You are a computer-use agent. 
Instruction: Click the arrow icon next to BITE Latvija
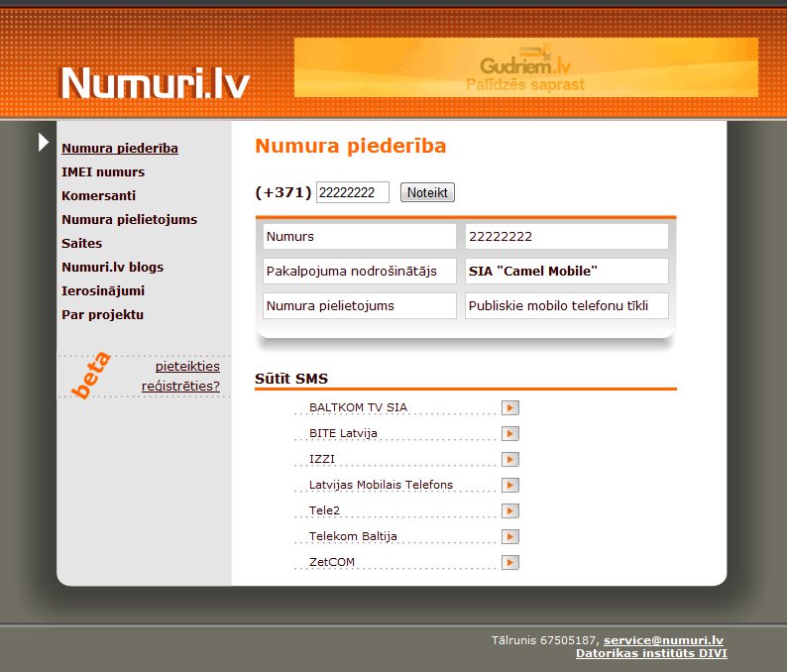(509, 433)
